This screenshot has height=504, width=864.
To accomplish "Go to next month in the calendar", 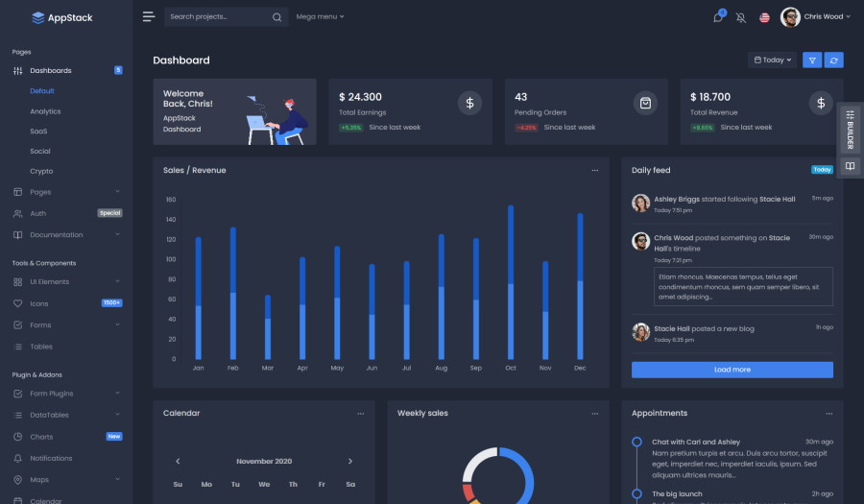I will (350, 462).
